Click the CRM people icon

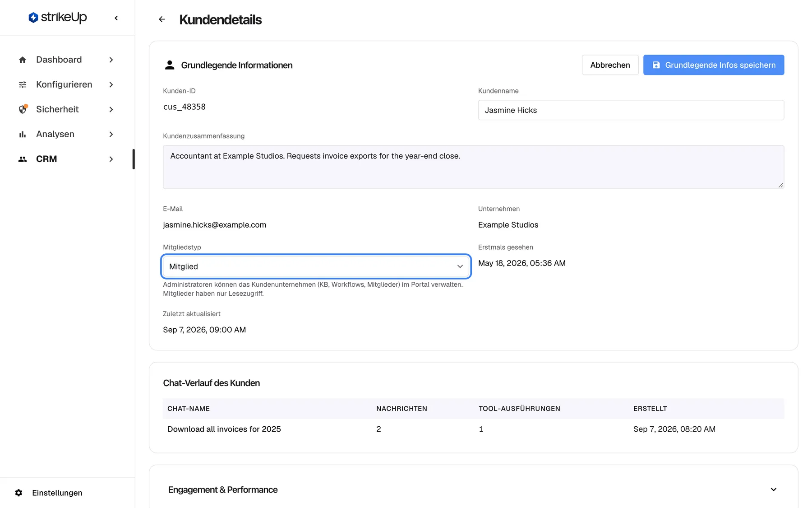coord(23,159)
